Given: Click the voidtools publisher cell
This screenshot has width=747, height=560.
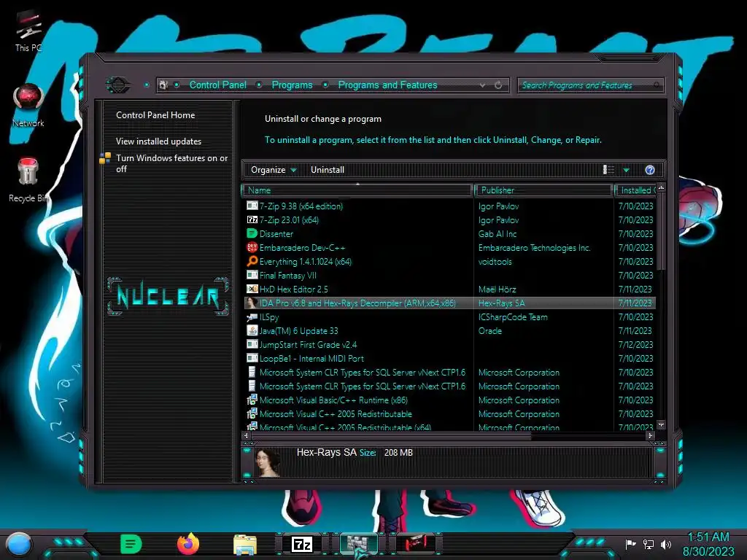Looking at the screenshot, I should (x=495, y=262).
